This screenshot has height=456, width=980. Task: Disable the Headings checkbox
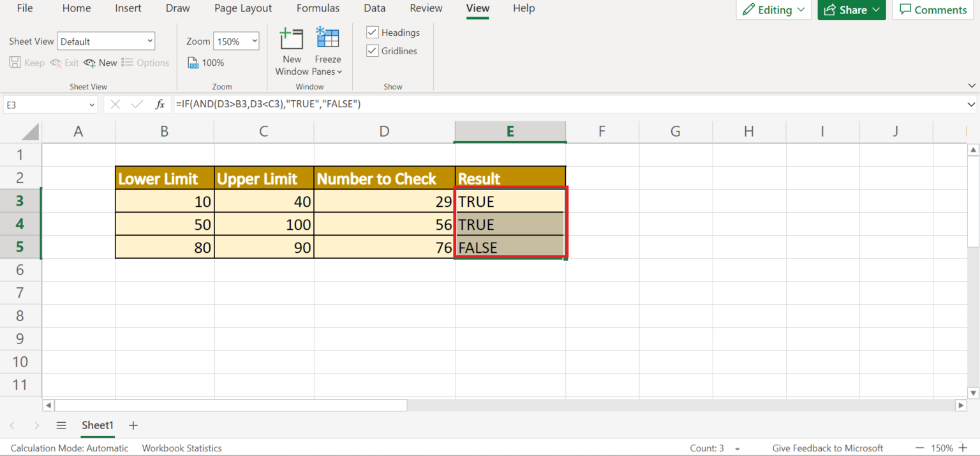(x=372, y=32)
